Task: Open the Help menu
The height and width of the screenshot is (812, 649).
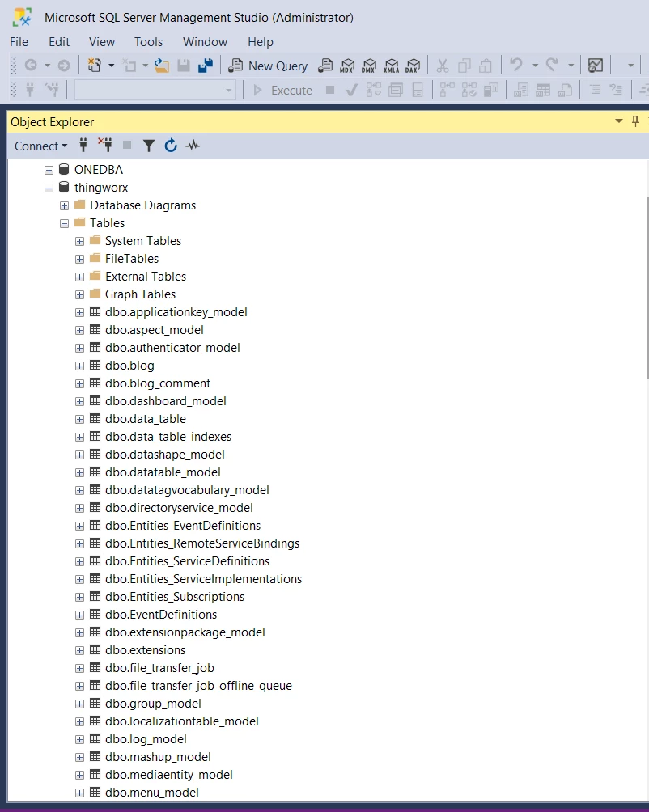Action: tap(260, 42)
